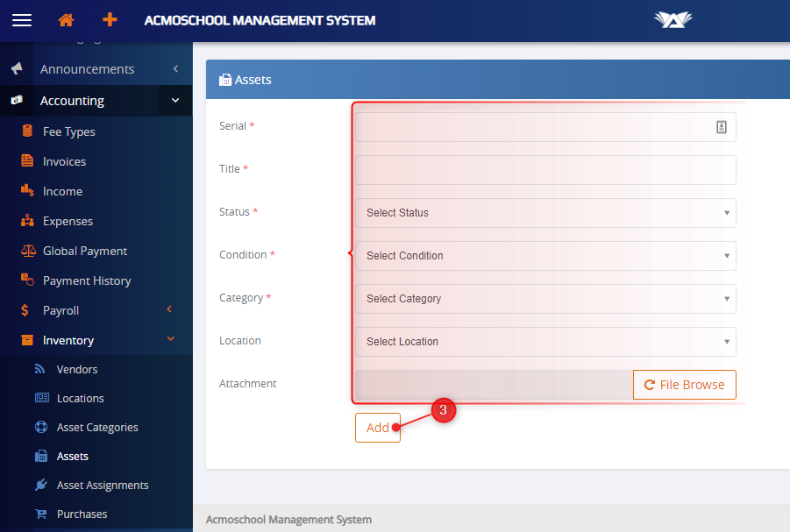
Task: Go to Asset Categories page
Action: (97, 427)
